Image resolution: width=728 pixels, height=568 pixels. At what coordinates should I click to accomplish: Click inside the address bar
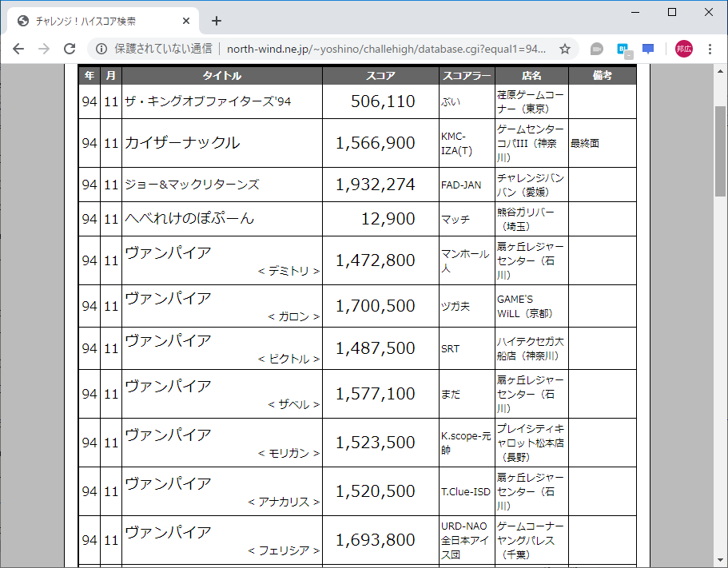pyautogui.click(x=360, y=48)
